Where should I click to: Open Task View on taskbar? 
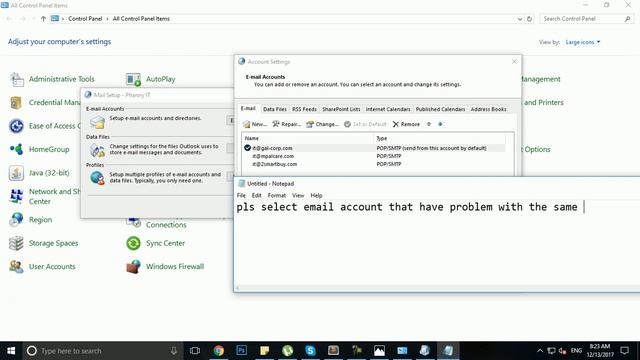pos(195,351)
